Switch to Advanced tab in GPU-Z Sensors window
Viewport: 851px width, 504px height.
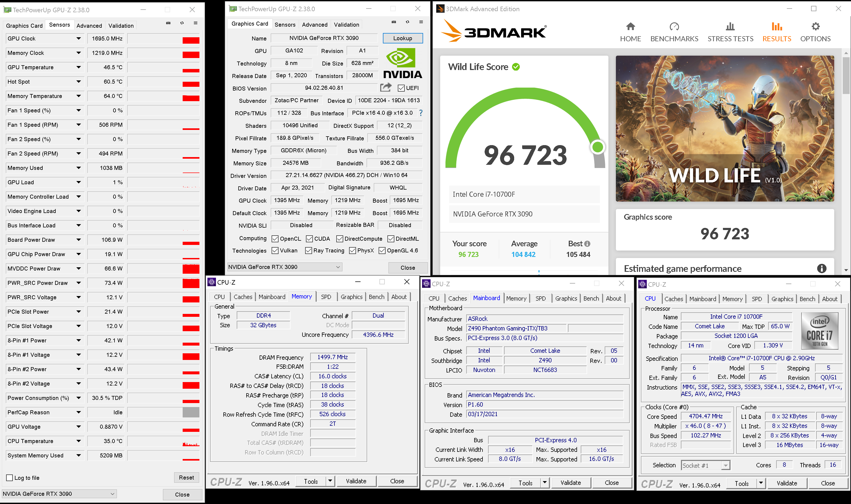point(89,26)
